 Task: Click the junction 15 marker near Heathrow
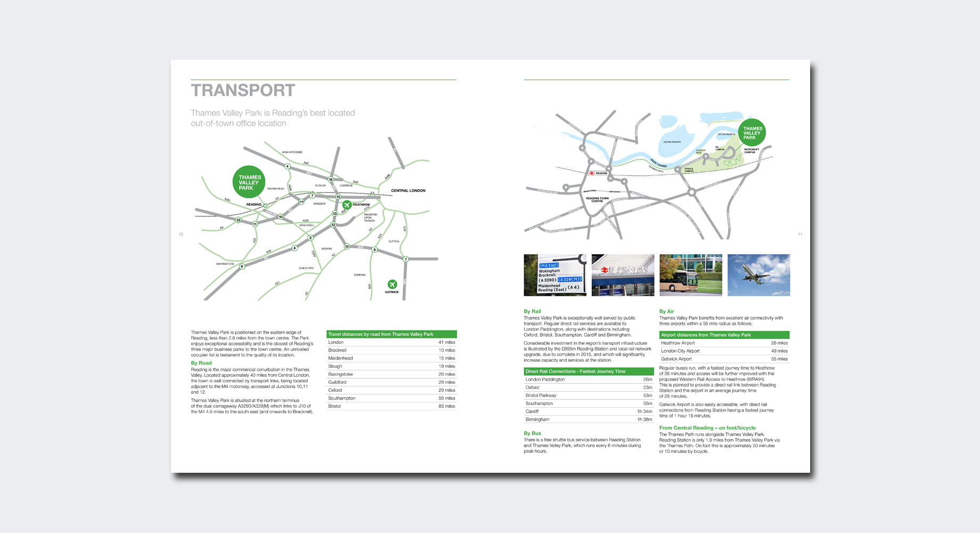(338, 197)
